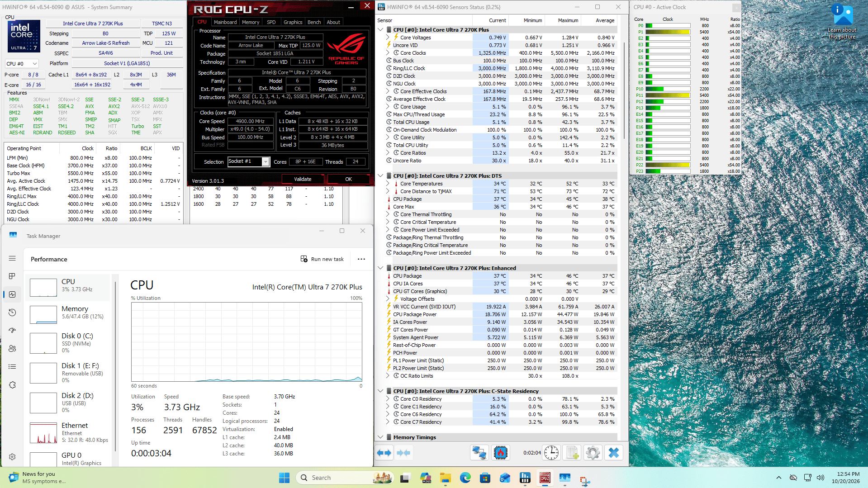Open Users page icon in Task Manager
The width and height of the screenshot is (868, 488).
(x=12, y=349)
